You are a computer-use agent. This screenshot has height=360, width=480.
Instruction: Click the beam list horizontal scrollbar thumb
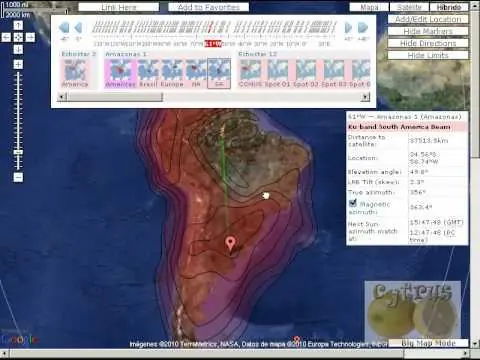[114, 97]
